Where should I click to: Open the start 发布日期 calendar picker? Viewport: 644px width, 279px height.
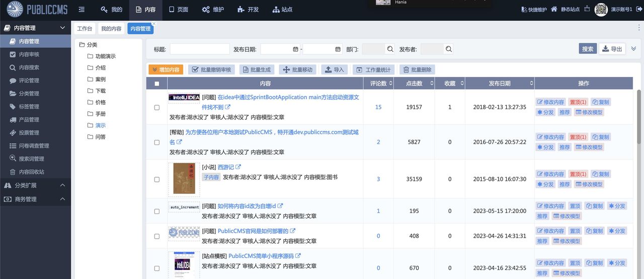295,49
